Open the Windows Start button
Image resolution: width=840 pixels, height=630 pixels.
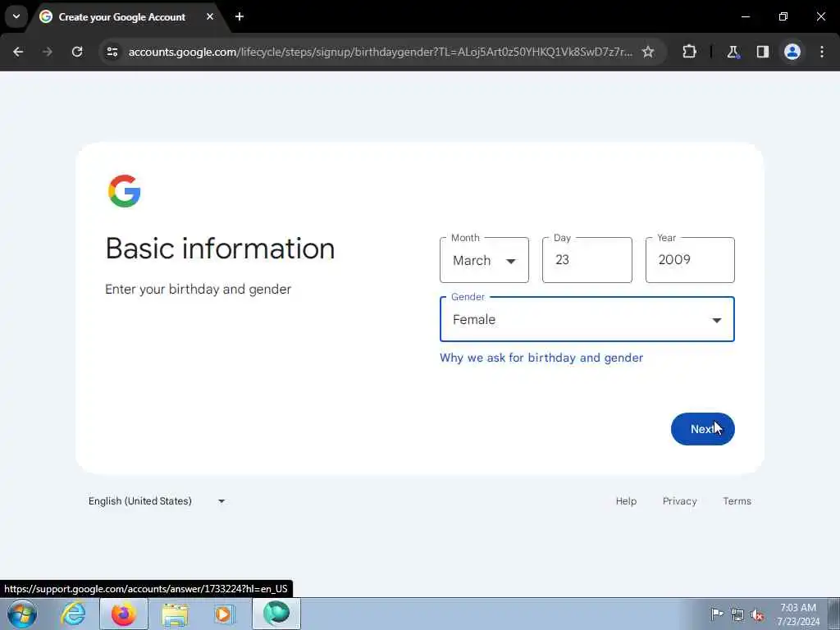coord(22,614)
